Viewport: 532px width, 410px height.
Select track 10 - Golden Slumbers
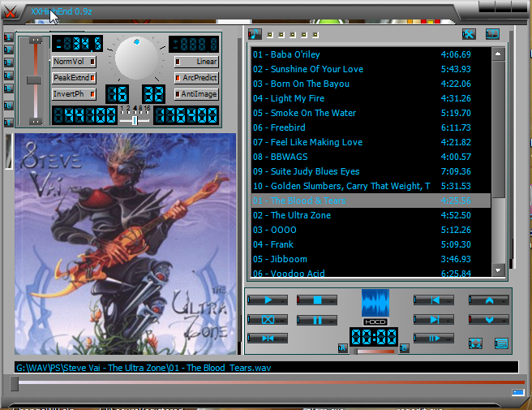coord(371,186)
